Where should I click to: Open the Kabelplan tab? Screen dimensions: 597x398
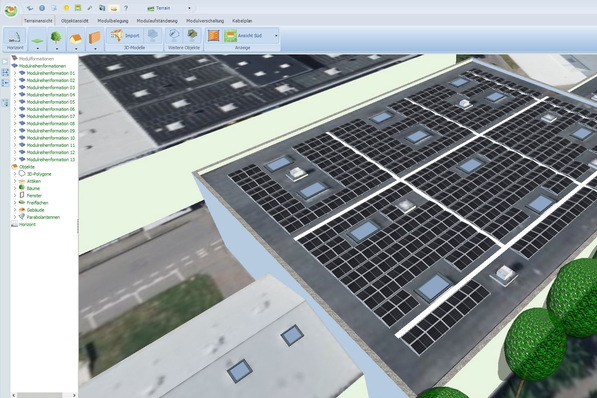[x=242, y=21]
